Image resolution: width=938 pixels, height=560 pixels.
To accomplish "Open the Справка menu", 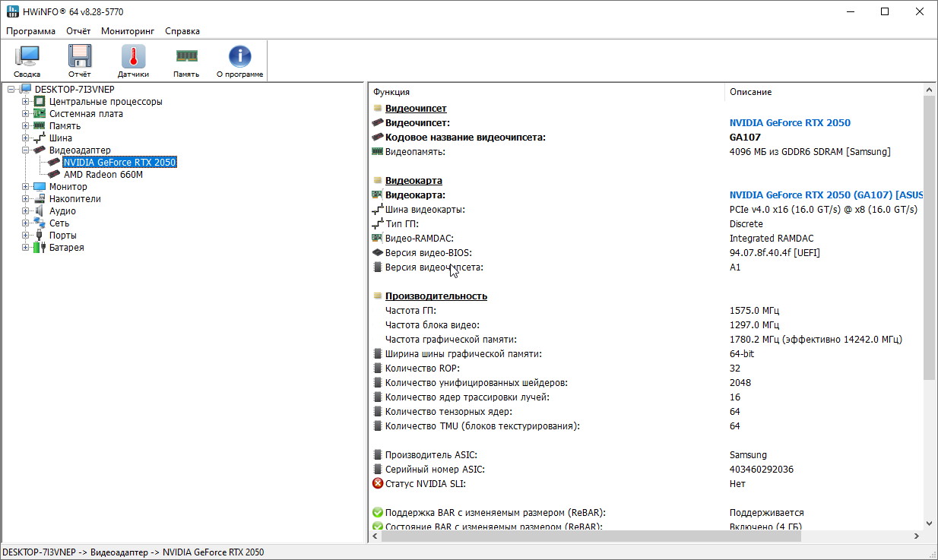I will (x=182, y=31).
